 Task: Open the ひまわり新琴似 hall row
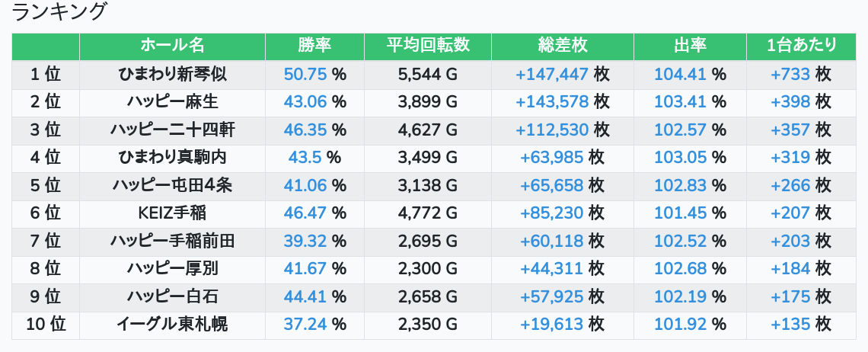(x=172, y=74)
